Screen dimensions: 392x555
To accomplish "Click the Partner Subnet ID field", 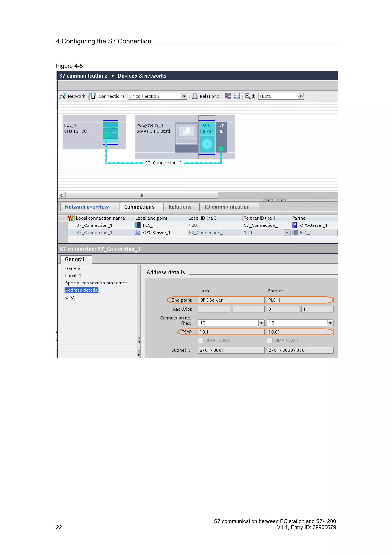I will pos(300,350).
